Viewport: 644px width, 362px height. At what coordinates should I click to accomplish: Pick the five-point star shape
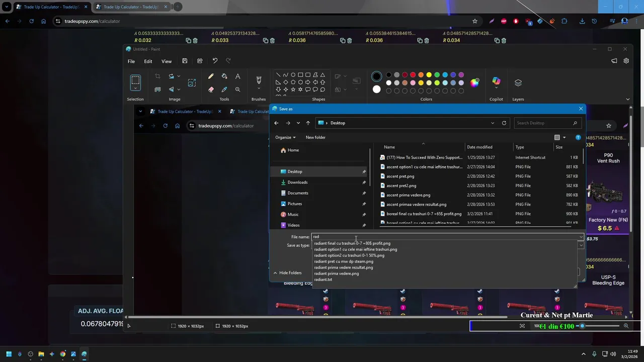click(x=293, y=89)
